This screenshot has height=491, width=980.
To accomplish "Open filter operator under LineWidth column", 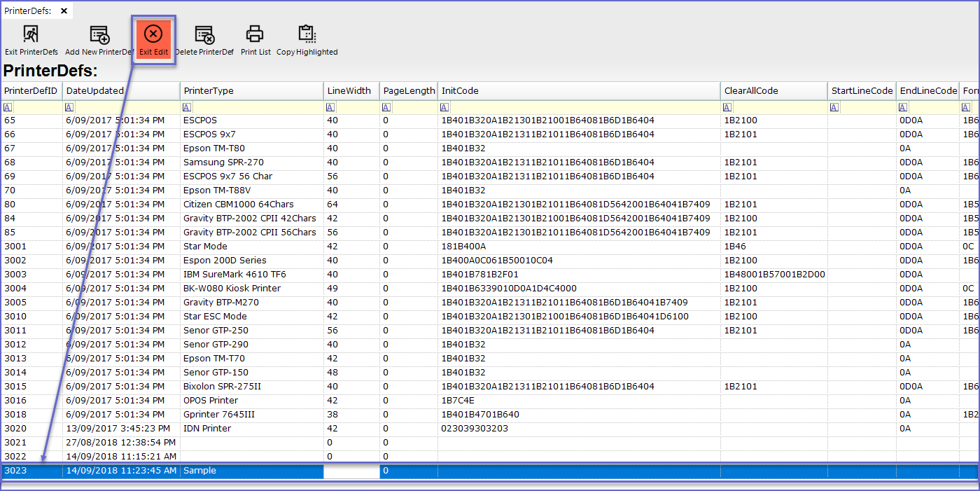I will pos(330,107).
